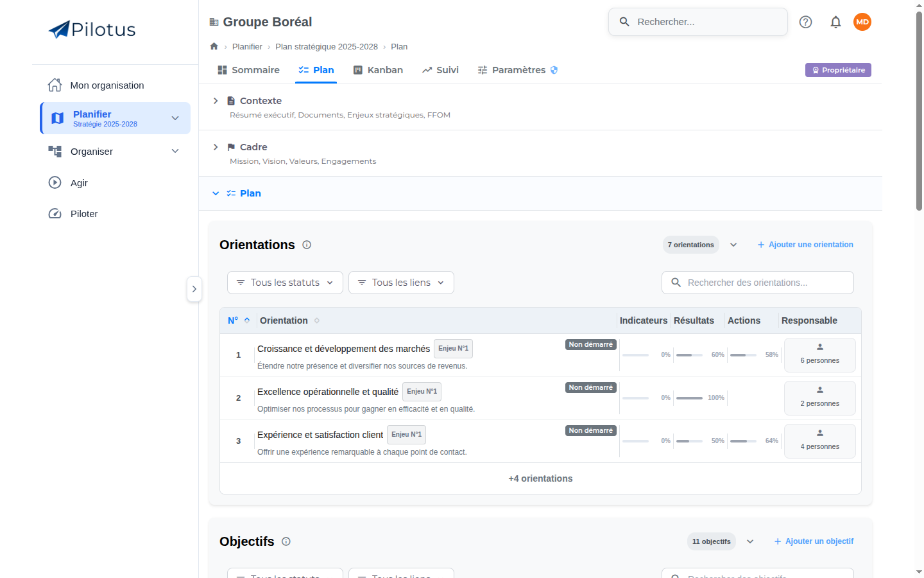The height and width of the screenshot is (578, 924).
Task: Open the MD user avatar menu
Action: pos(862,22)
